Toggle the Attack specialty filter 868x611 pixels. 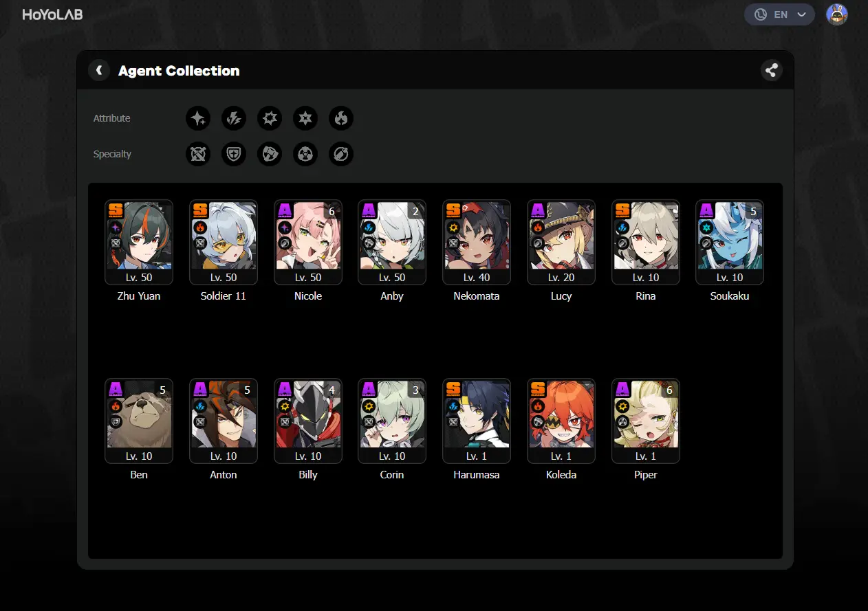coord(198,154)
